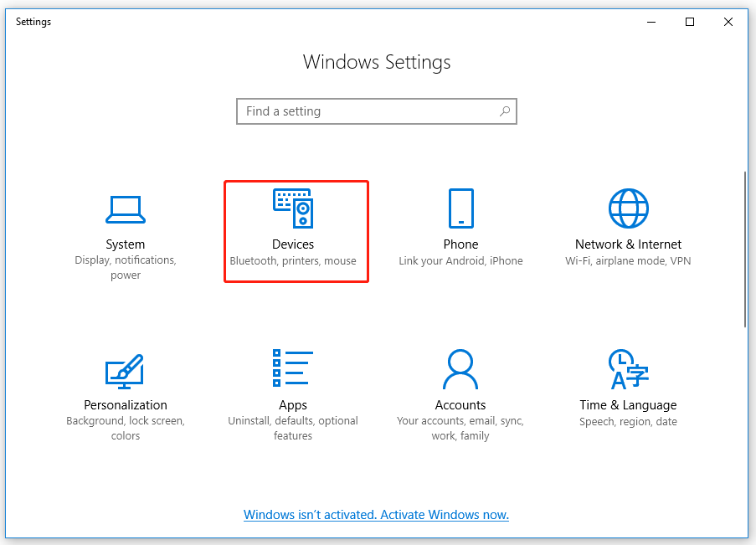This screenshot has width=756, height=545.
Task: Open System settings
Action: [125, 226]
